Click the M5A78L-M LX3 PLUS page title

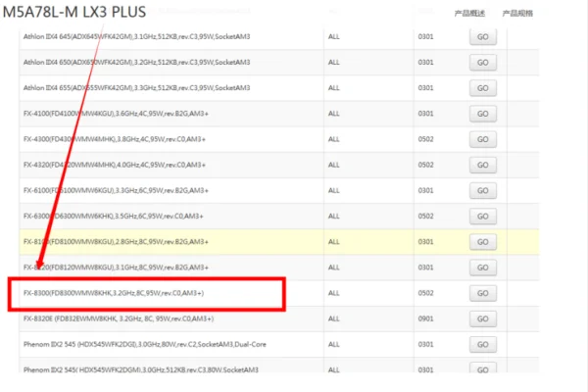pyautogui.click(x=74, y=12)
